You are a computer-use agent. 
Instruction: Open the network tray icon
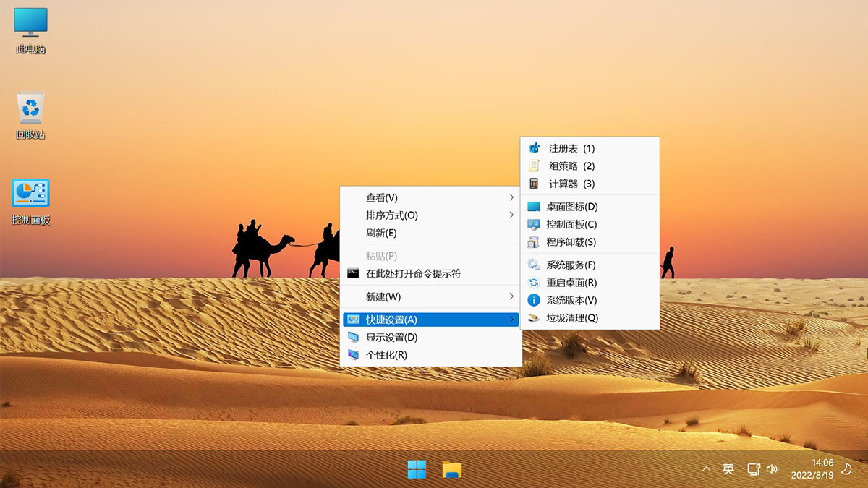point(754,469)
